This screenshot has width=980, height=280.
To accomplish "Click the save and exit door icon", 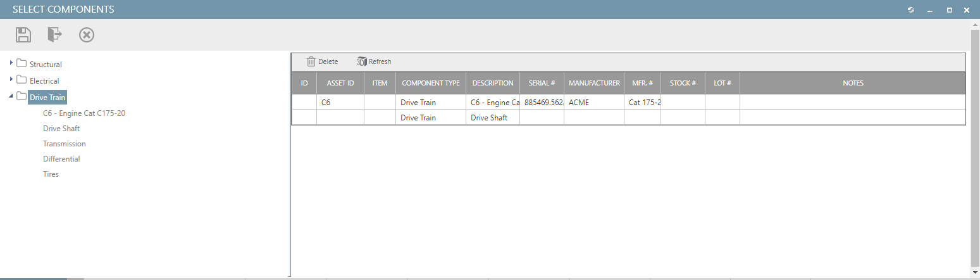I will pyautogui.click(x=55, y=35).
